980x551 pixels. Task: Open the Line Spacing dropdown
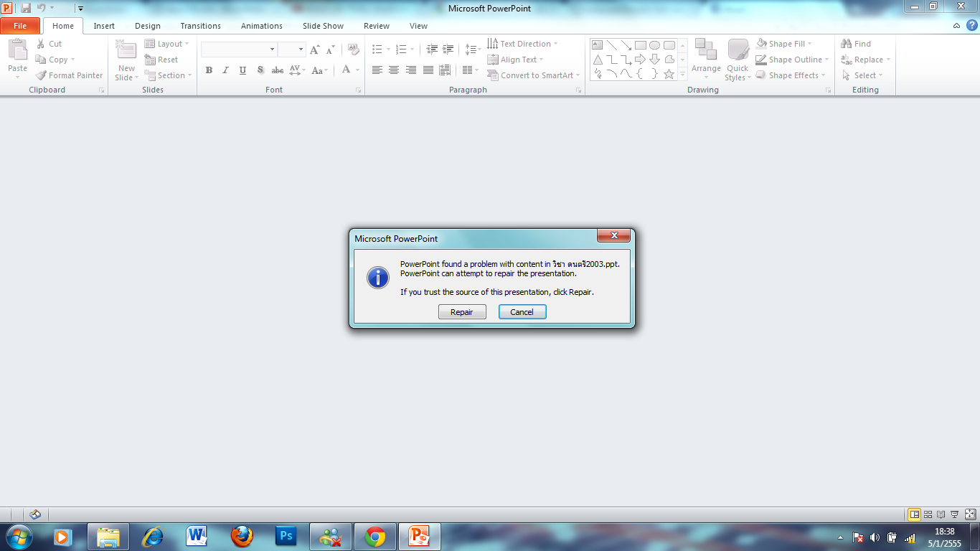[x=473, y=50]
